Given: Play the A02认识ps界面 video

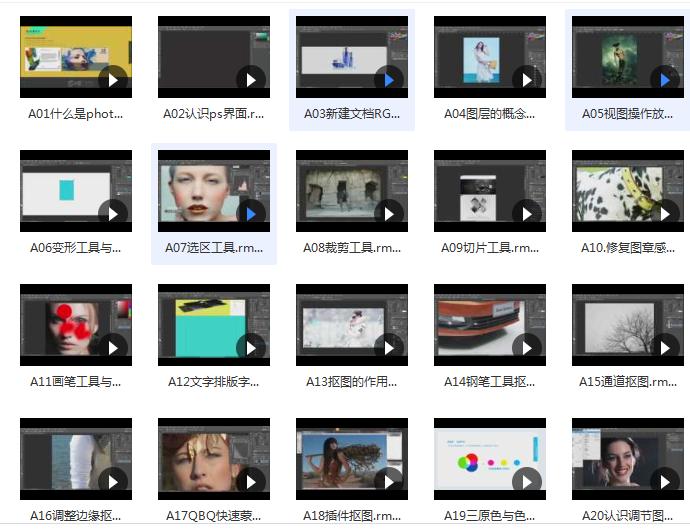Looking at the screenshot, I should [251, 80].
